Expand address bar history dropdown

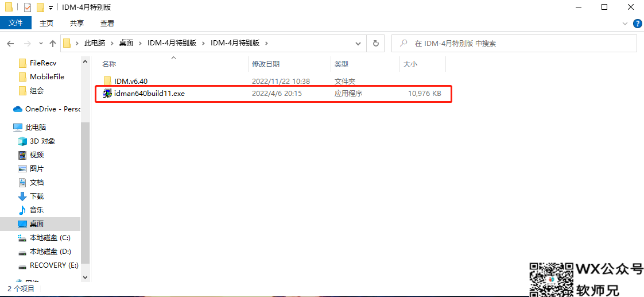358,43
